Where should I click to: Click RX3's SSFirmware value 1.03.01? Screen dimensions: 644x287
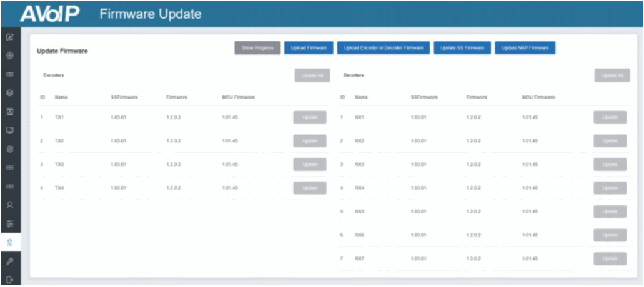(x=419, y=165)
